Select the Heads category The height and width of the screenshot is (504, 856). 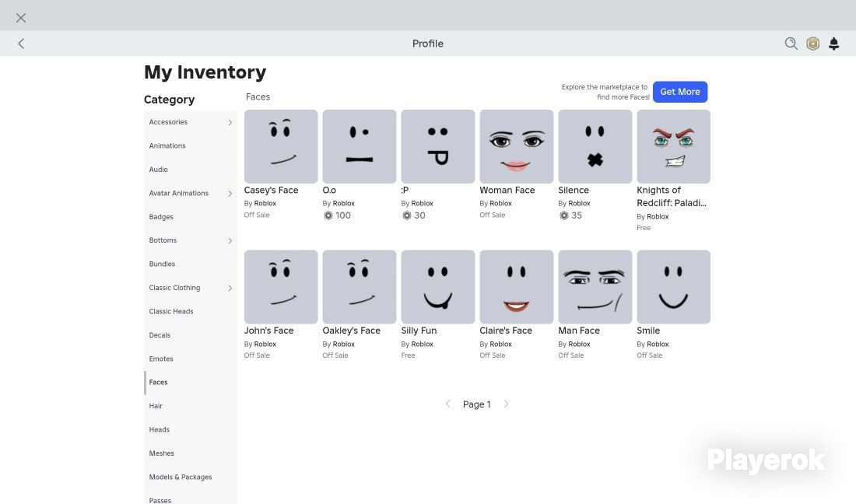click(191, 430)
